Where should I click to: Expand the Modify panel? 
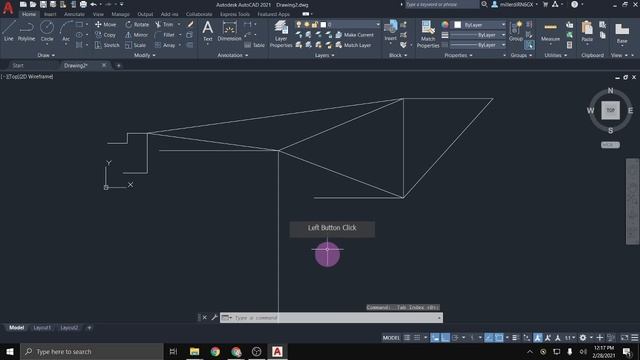[144, 55]
